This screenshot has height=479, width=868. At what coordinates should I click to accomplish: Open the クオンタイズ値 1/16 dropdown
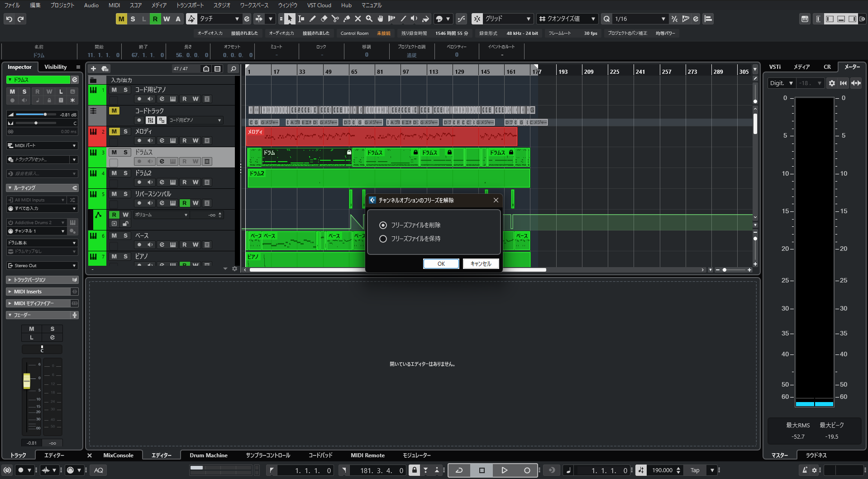[640, 19]
